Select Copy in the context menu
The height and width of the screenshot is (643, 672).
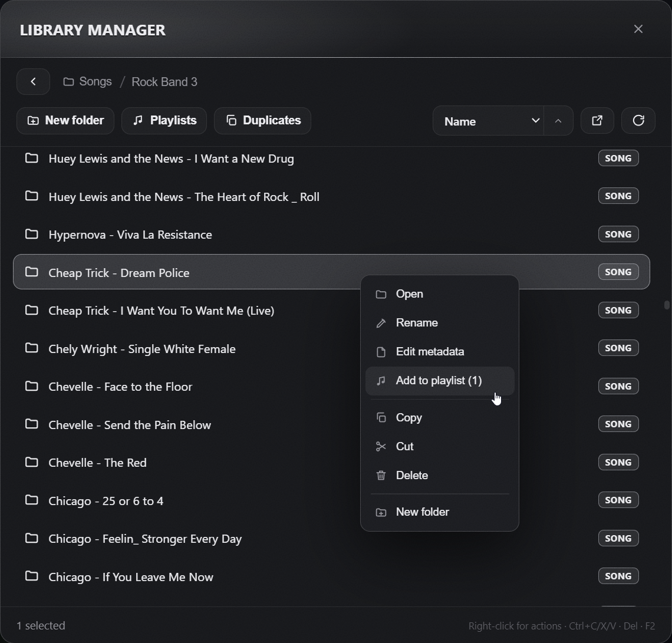pos(440,418)
